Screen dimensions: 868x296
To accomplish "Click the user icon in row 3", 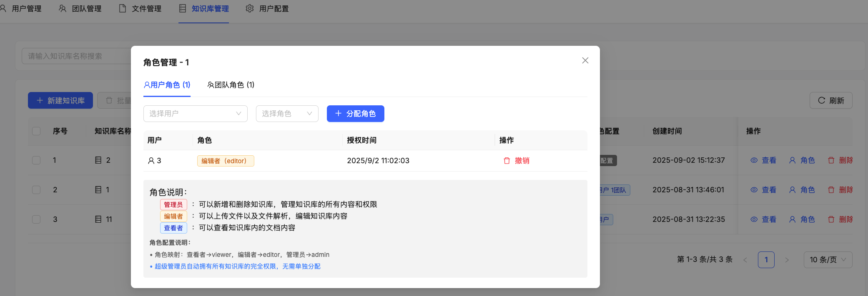I will [x=151, y=161].
